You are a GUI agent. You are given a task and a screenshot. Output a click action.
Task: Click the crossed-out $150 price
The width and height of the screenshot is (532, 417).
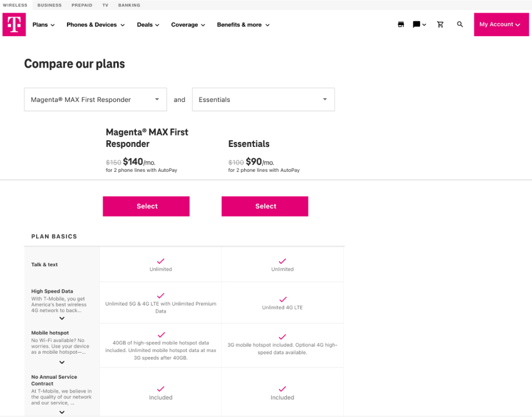pos(113,163)
